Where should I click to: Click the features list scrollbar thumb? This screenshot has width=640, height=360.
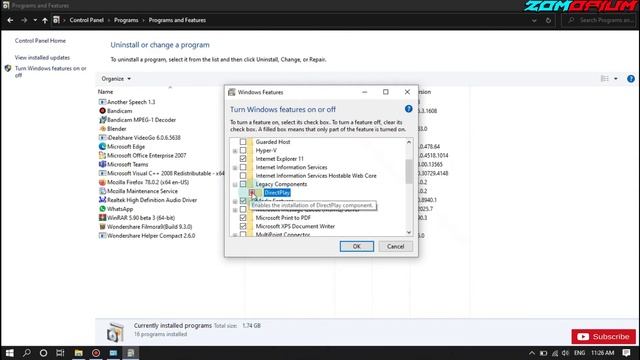coord(409,171)
